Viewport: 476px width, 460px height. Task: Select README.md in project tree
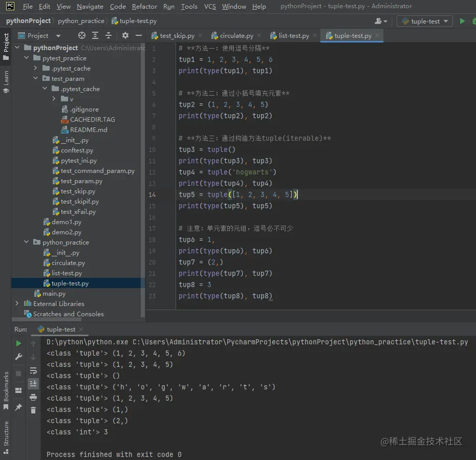[89, 129]
